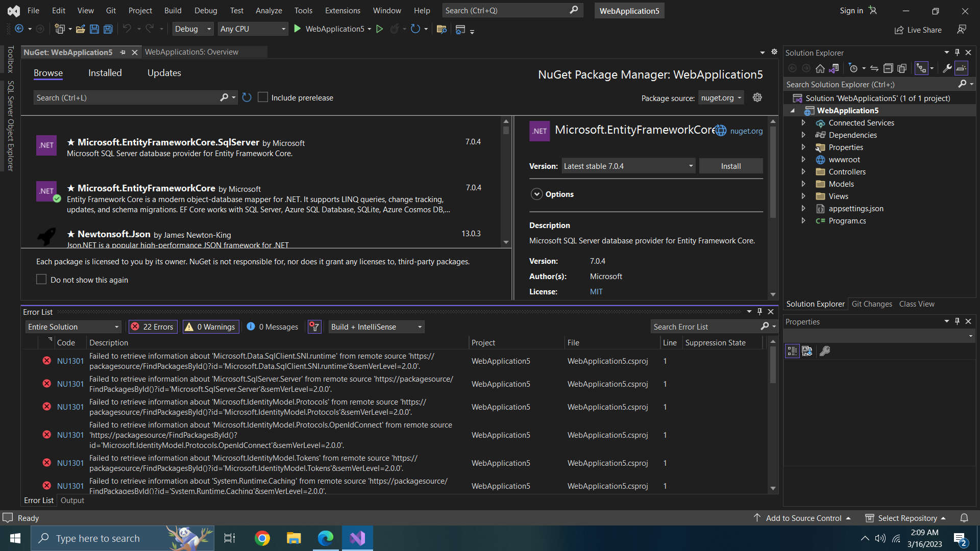Refresh the NuGet package list

pyautogui.click(x=247, y=97)
